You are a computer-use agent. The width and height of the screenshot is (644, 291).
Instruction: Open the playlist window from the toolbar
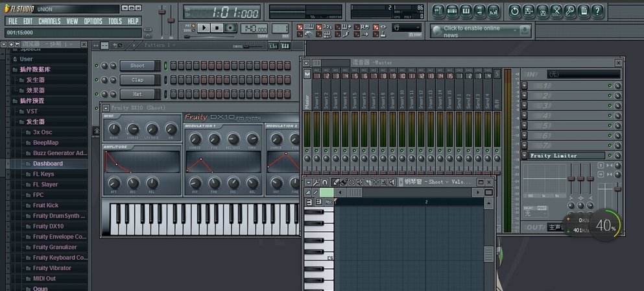point(438,11)
